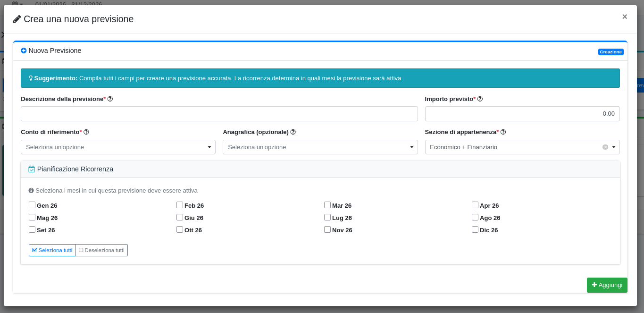Toggle the Ott 26 checkbox

point(180,229)
